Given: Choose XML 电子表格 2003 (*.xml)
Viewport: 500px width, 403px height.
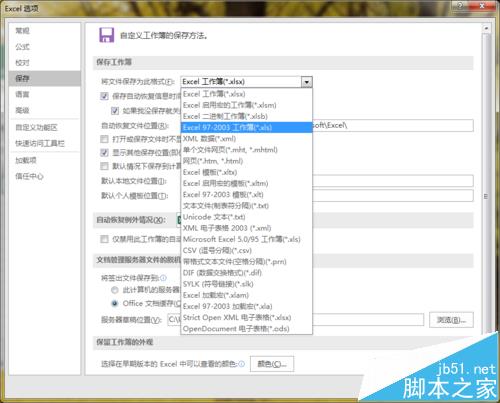Looking at the screenshot, I should 247,228.
